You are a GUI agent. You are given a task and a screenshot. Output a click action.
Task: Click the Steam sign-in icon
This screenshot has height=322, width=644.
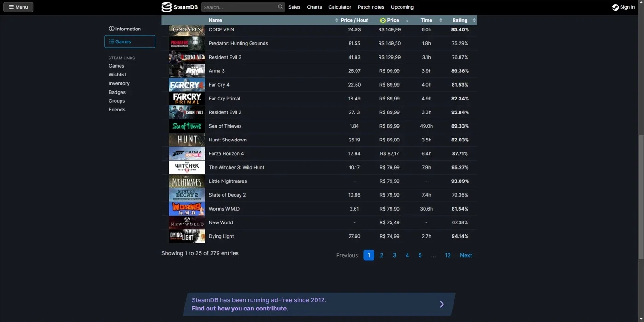[x=615, y=7]
